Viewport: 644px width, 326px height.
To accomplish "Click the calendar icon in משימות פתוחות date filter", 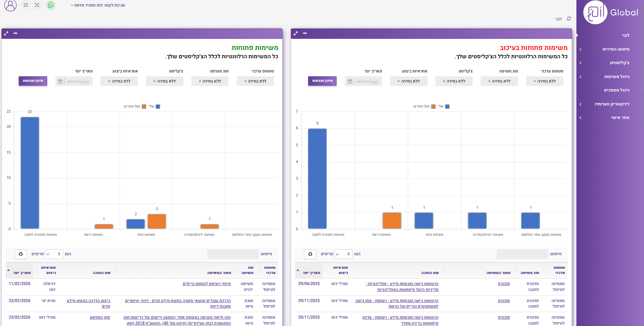I will 60,81.
